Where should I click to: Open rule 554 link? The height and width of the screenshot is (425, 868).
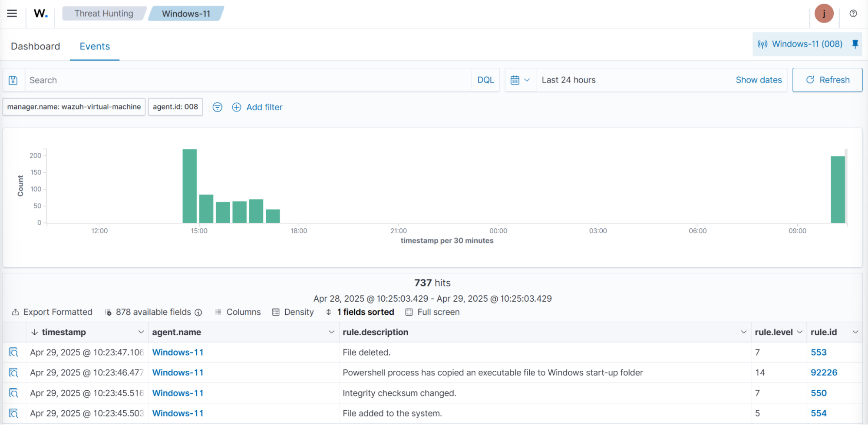(818, 413)
